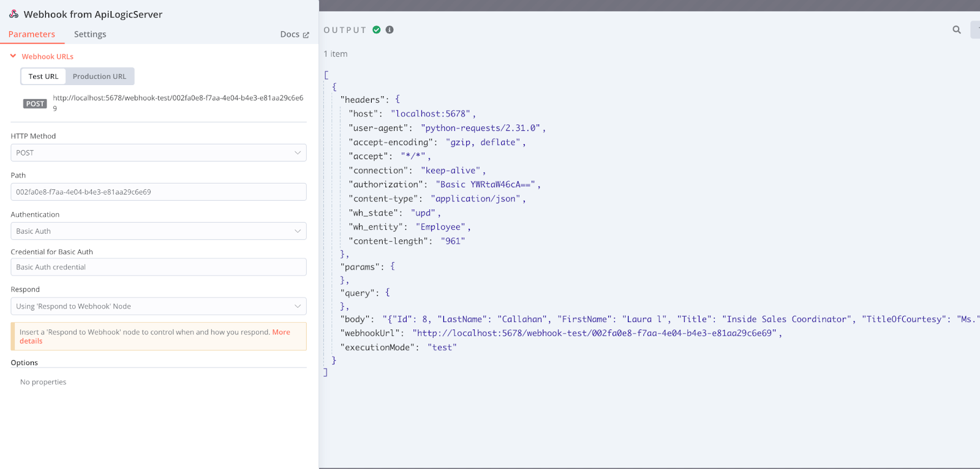The image size is (980, 469).
Task: Click the node title Webhook from ApiLogicServer
Action: [x=93, y=14]
